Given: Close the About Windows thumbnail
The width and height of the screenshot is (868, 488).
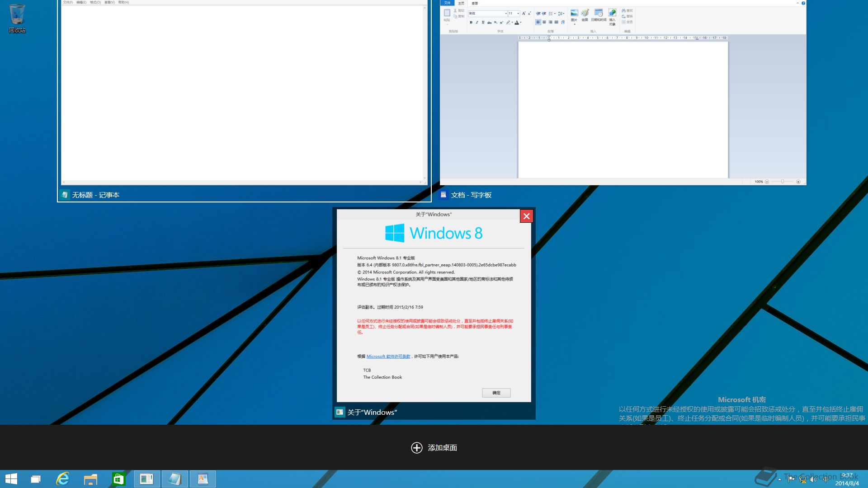Looking at the screenshot, I should coord(527,216).
